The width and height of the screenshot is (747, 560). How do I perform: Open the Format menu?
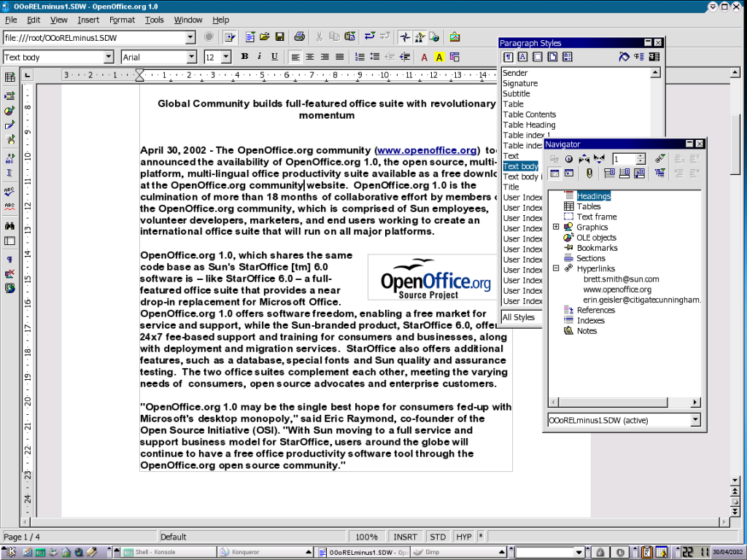point(122,20)
